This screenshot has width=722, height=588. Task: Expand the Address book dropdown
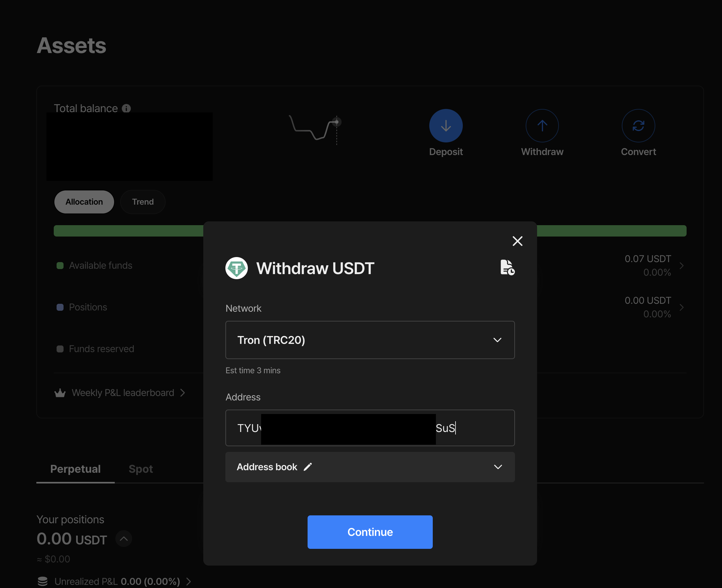(498, 467)
